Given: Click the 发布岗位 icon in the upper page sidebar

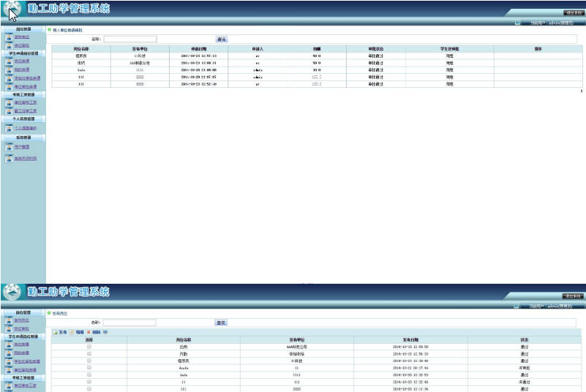Looking at the screenshot, I should point(9,37).
